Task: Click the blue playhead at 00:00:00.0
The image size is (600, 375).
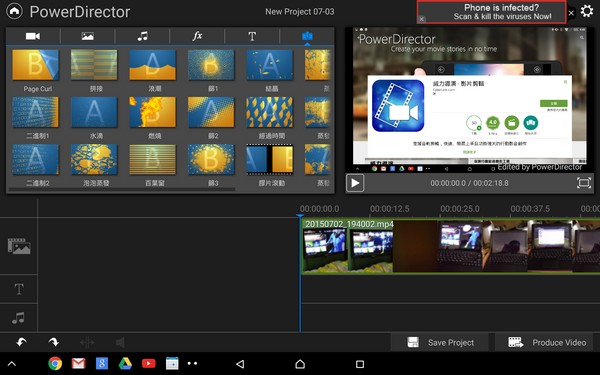Action: (300, 217)
